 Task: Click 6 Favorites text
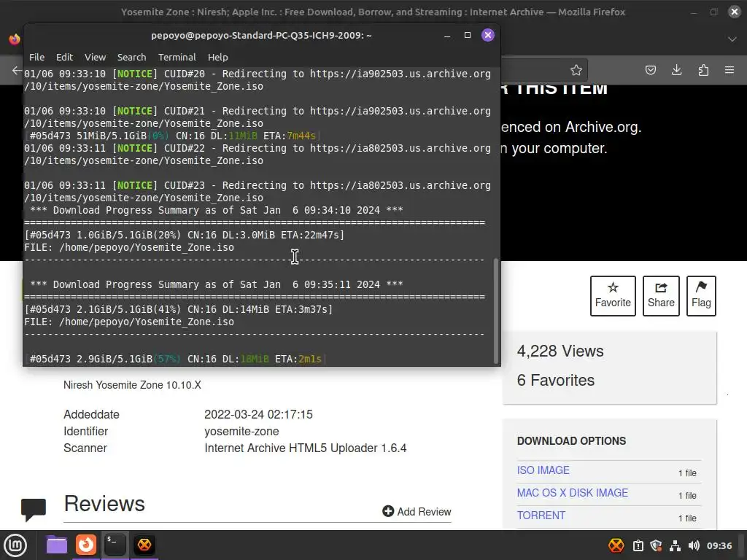555,380
